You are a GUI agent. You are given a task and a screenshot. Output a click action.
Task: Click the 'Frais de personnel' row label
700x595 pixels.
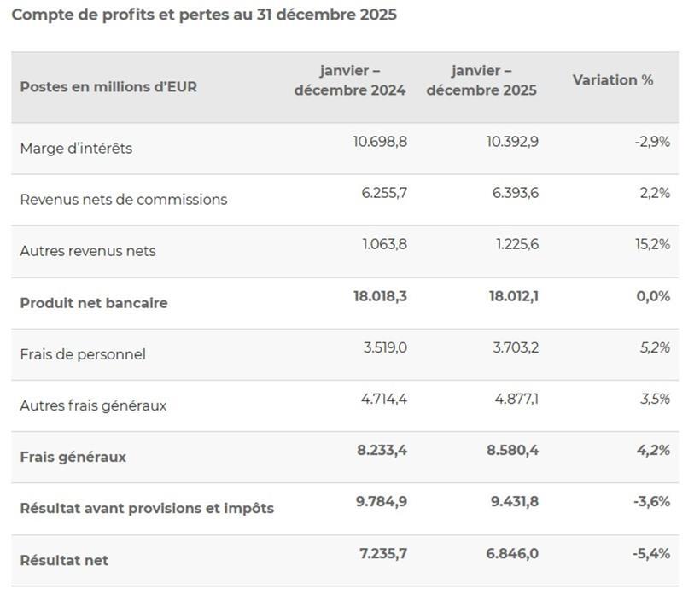coord(83,354)
